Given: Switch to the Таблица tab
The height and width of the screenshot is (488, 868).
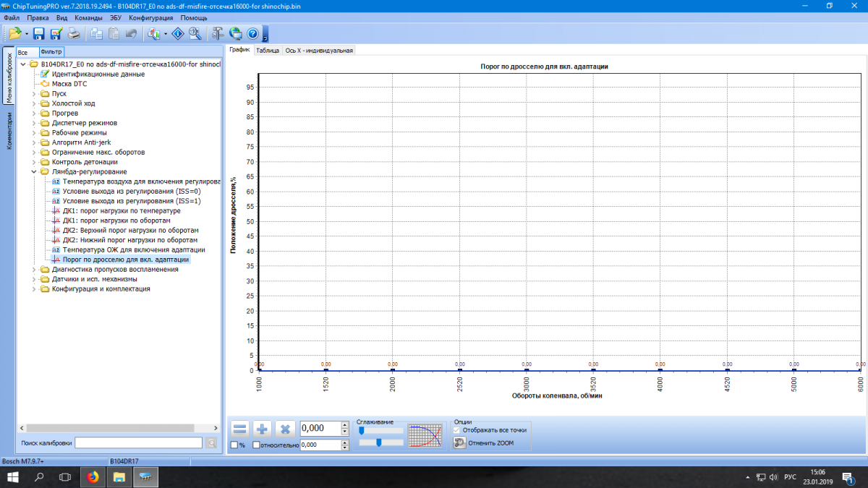Looking at the screenshot, I should 268,51.
